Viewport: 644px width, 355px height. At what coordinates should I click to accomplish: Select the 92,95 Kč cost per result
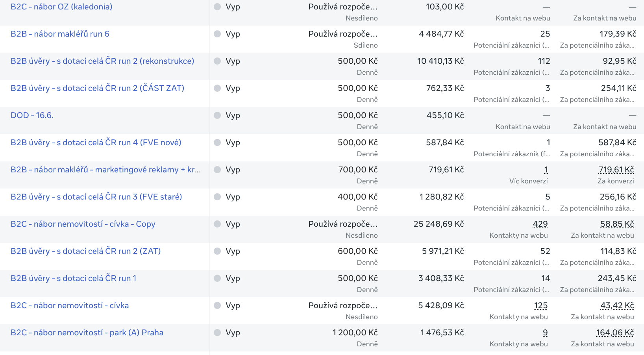click(x=619, y=61)
